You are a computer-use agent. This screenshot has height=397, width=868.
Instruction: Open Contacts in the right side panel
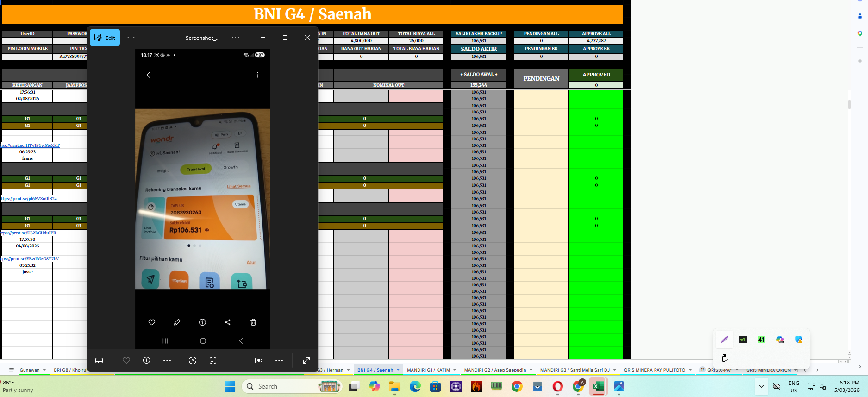[860, 16]
